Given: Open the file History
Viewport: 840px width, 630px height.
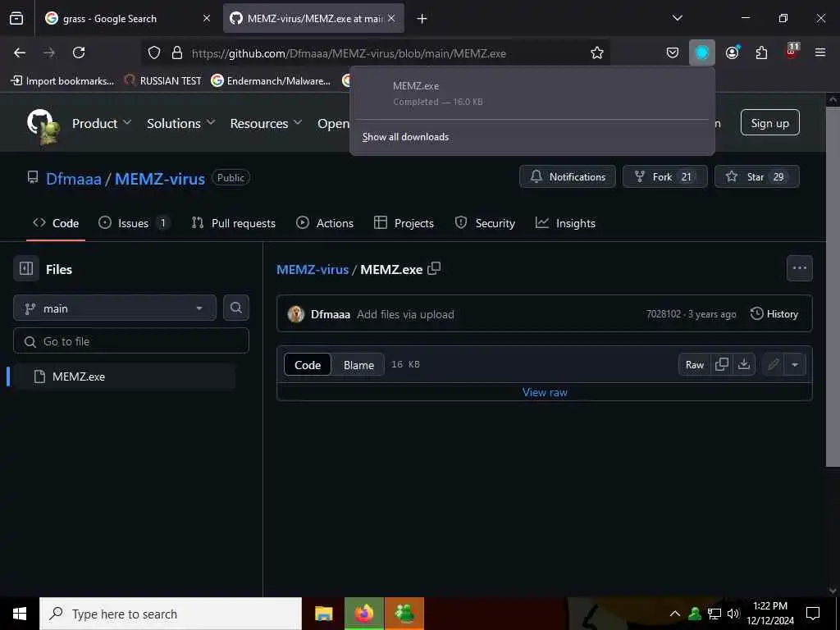Looking at the screenshot, I should pos(774,314).
